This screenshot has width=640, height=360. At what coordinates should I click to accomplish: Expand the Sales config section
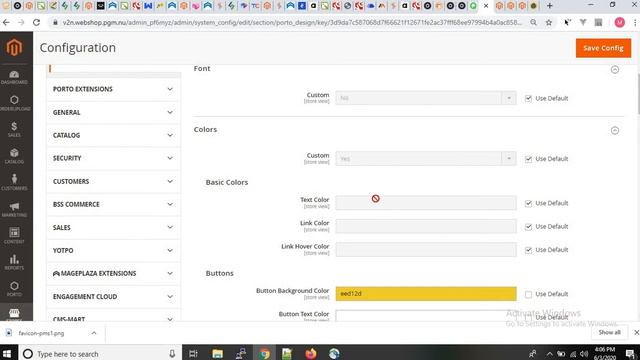click(x=113, y=227)
